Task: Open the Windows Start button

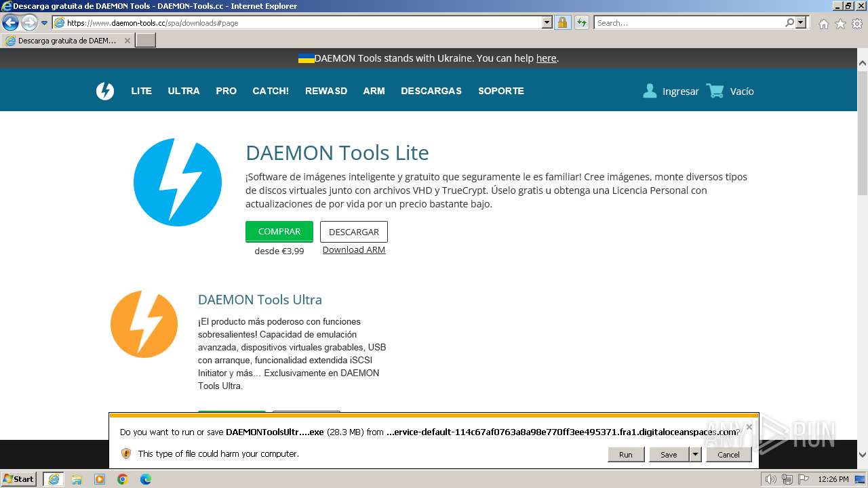Action: (x=19, y=479)
